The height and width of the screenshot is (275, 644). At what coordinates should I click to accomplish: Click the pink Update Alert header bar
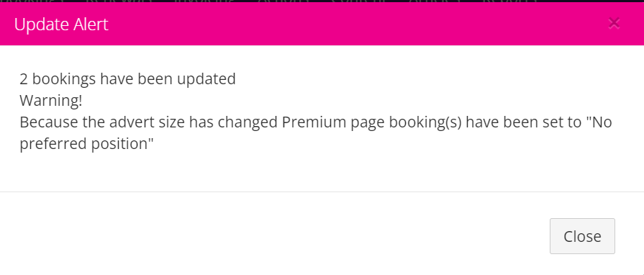(322, 24)
